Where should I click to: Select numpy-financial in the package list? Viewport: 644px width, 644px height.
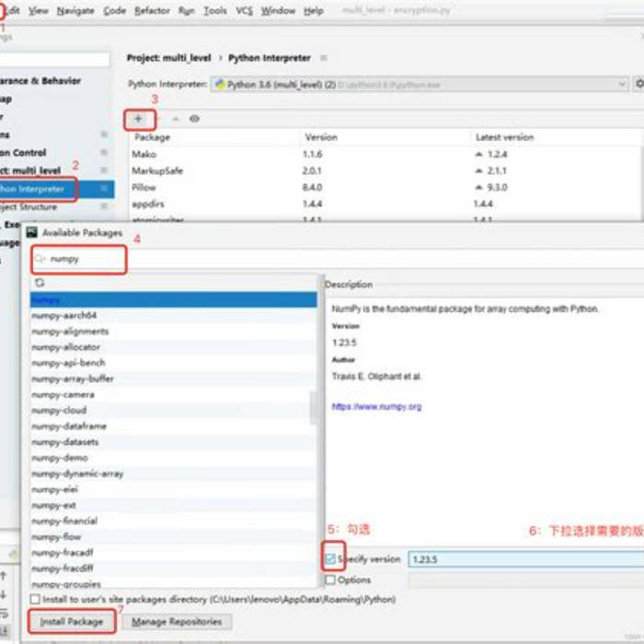tap(64, 521)
